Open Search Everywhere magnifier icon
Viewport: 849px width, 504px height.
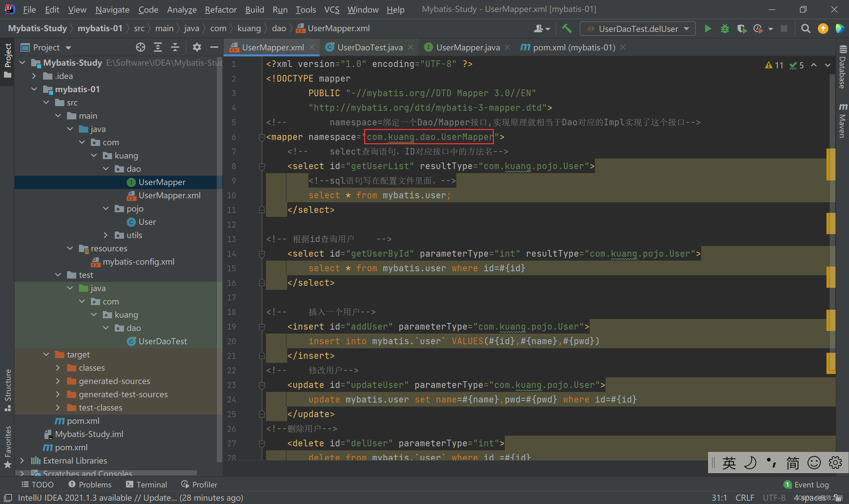click(x=806, y=29)
